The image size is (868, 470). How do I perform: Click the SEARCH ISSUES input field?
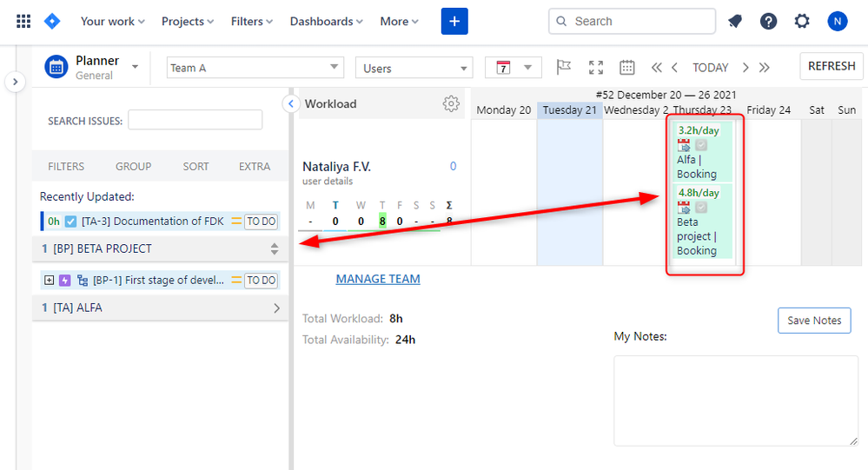[x=195, y=120]
